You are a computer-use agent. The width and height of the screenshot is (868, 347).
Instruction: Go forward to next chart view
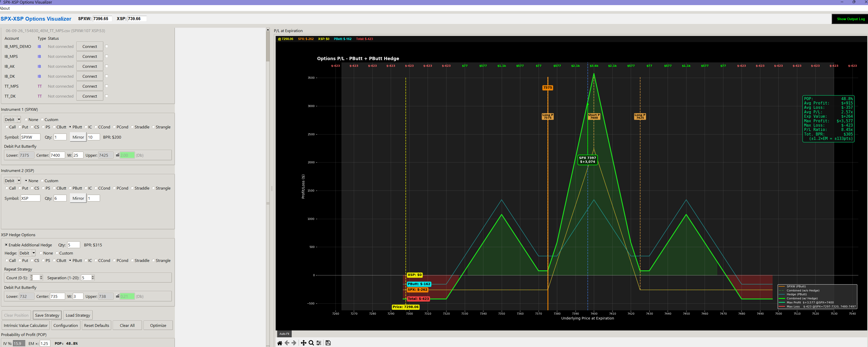pos(294,343)
